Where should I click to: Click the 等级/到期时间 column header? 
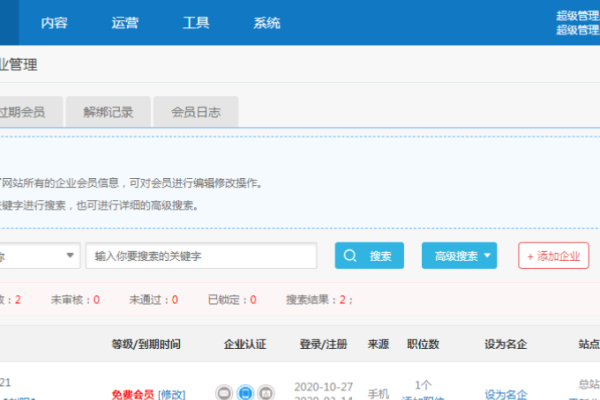pyautogui.click(x=146, y=344)
